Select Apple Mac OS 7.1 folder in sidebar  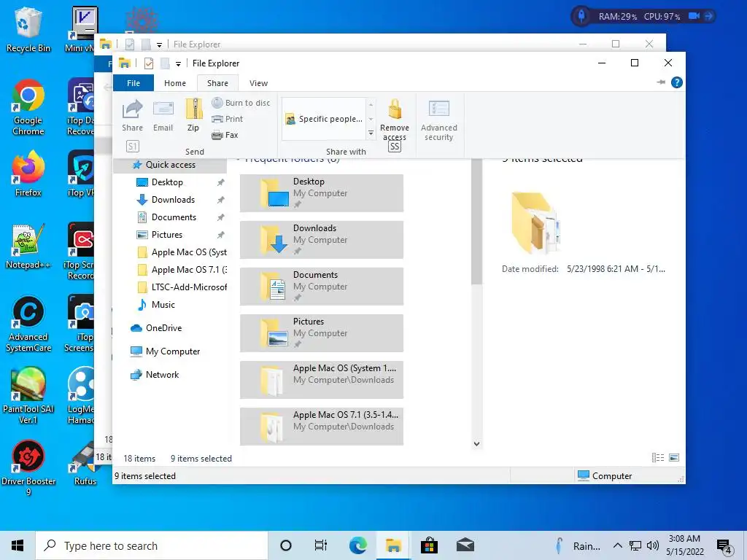181,270
